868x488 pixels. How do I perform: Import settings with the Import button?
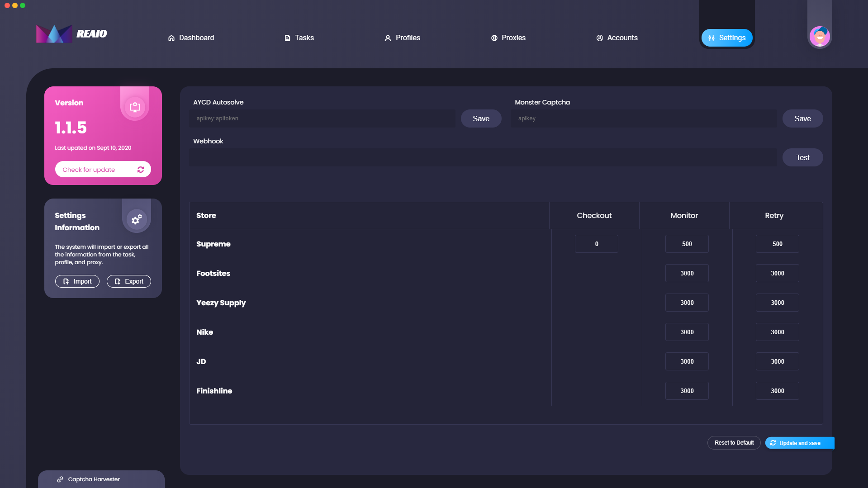click(x=77, y=281)
